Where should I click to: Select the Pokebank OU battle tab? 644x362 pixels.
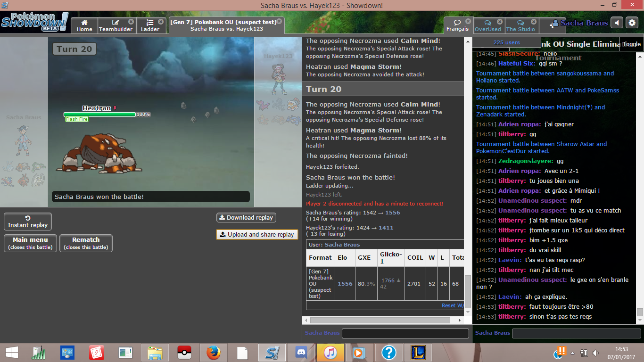(x=227, y=25)
